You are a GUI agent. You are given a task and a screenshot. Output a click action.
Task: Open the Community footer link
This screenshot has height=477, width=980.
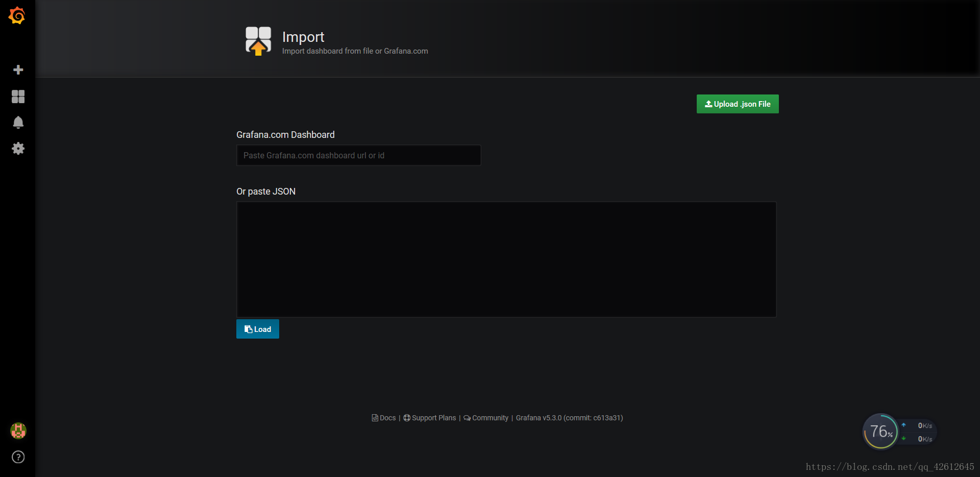click(486, 418)
